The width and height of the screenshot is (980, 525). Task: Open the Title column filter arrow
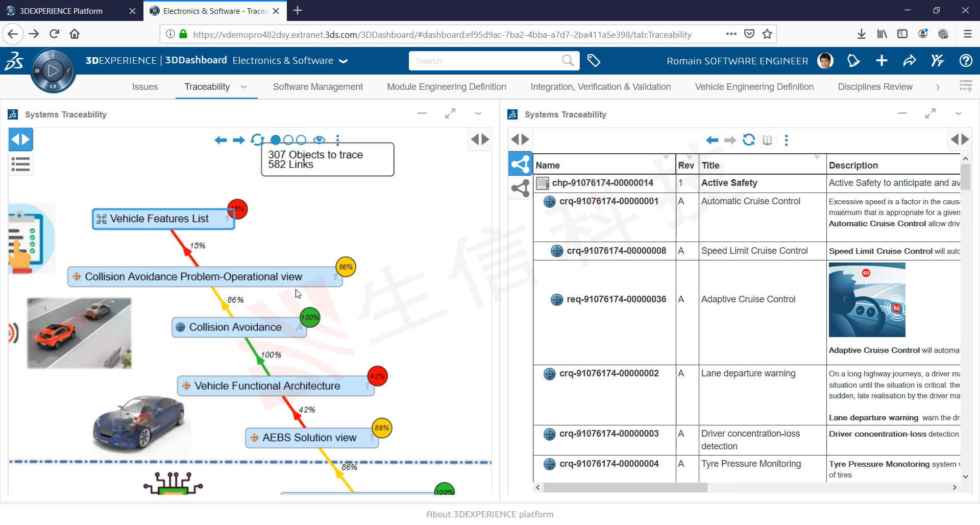[817, 157]
